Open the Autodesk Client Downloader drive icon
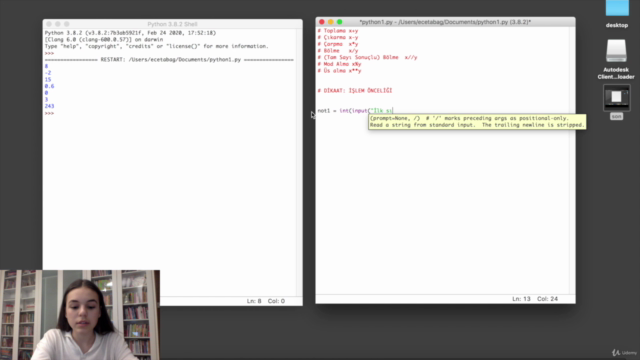The image size is (640, 360). pyautogui.click(x=616, y=51)
